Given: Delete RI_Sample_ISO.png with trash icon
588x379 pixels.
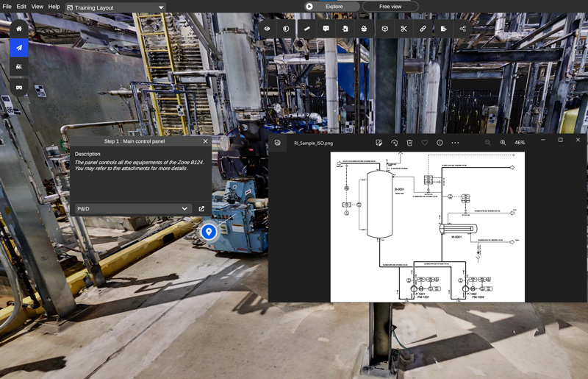Looking at the screenshot, I should [409, 143].
